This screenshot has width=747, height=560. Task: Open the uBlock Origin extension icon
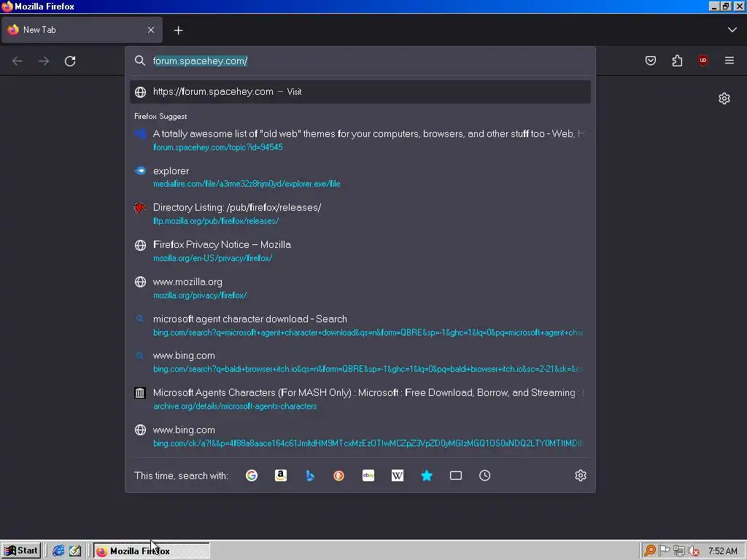(703, 61)
